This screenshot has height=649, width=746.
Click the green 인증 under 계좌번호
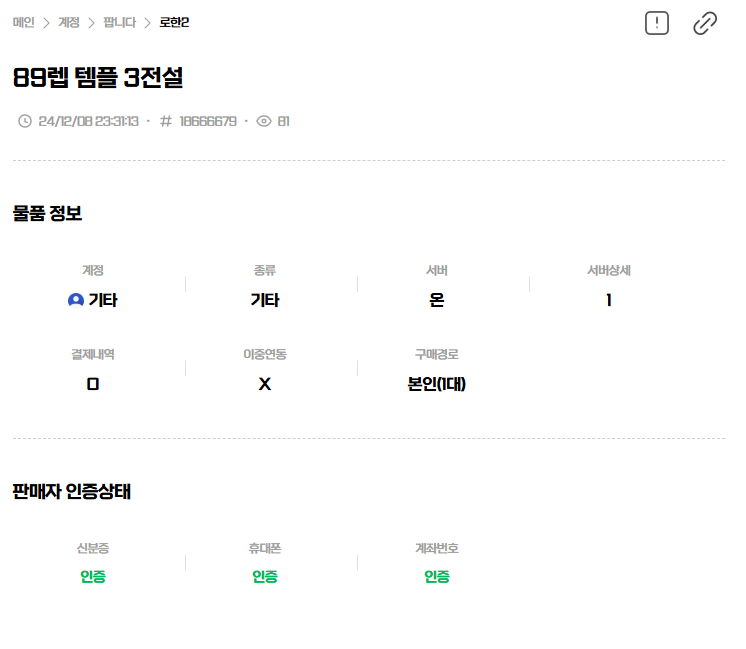click(x=437, y=577)
